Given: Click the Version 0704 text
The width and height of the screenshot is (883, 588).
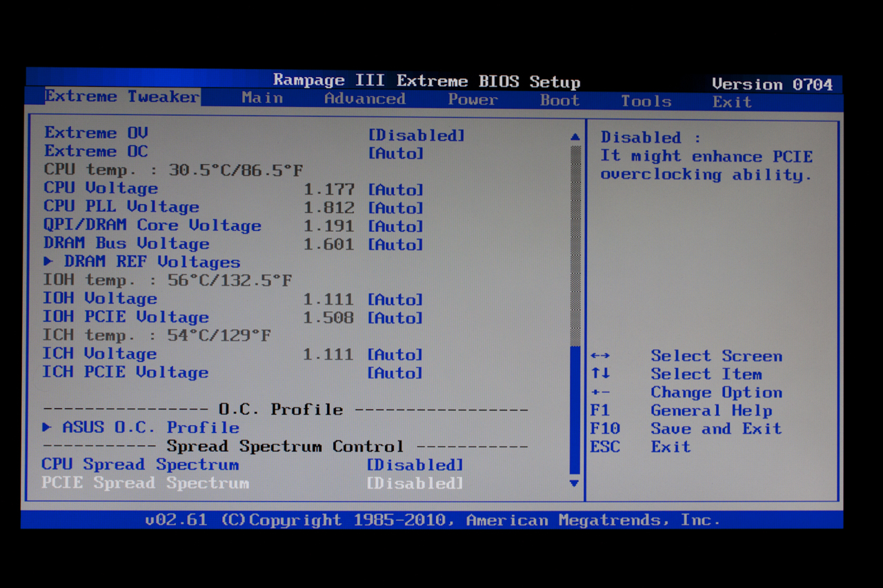Looking at the screenshot, I should coord(772,84).
